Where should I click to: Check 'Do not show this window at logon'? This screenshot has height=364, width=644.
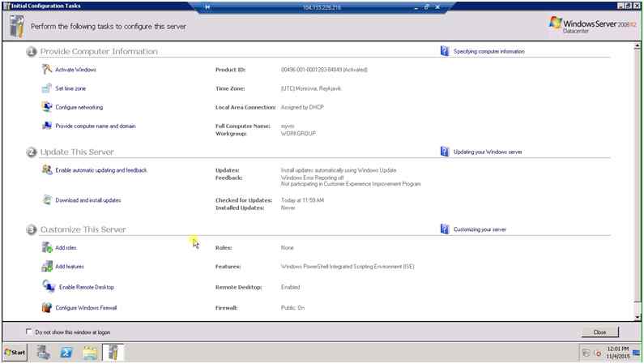point(28,331)
